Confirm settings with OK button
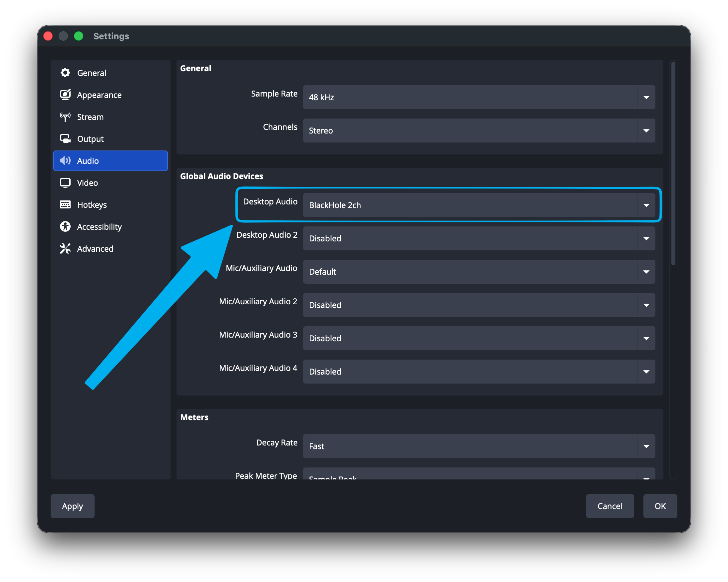 660,506
